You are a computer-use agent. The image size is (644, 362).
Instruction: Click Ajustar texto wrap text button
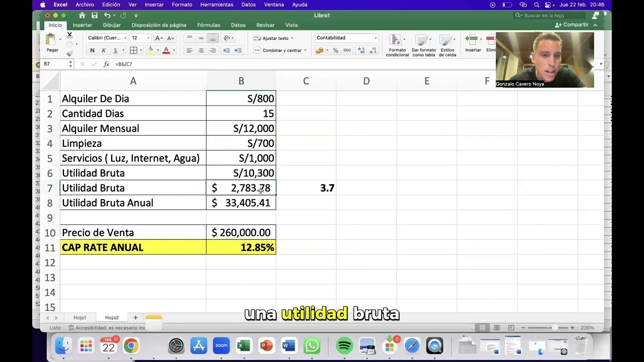tap(271, 38)
